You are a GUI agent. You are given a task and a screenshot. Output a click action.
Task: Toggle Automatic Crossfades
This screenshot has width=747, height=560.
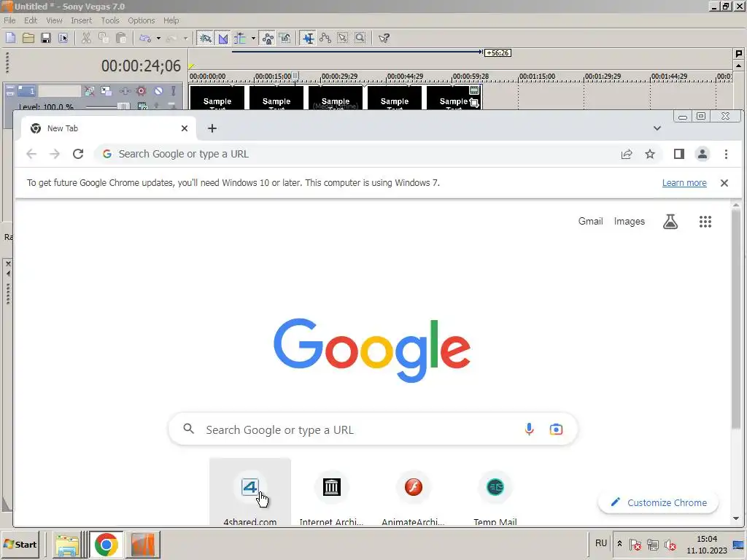point(223,38)
